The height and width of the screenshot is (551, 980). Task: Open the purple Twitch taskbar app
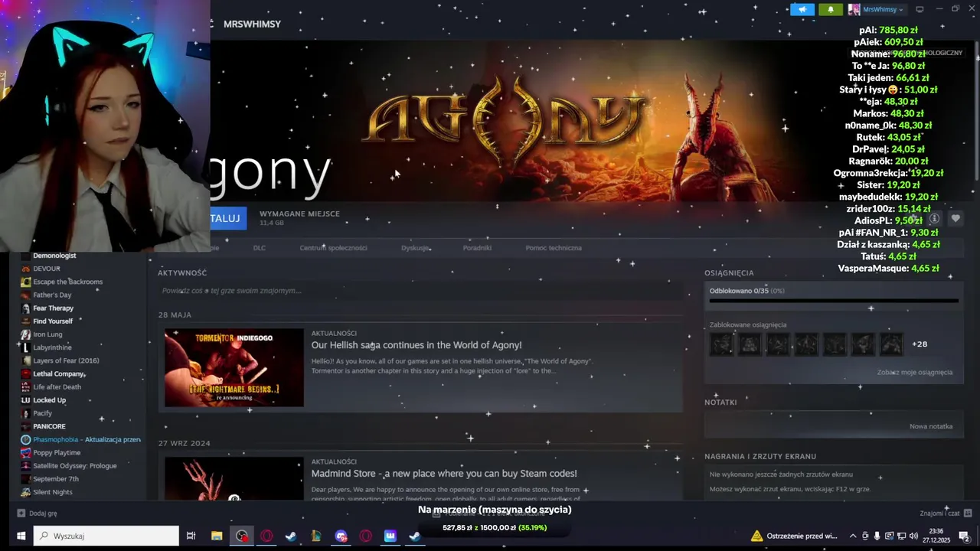[x=390, y=536]
